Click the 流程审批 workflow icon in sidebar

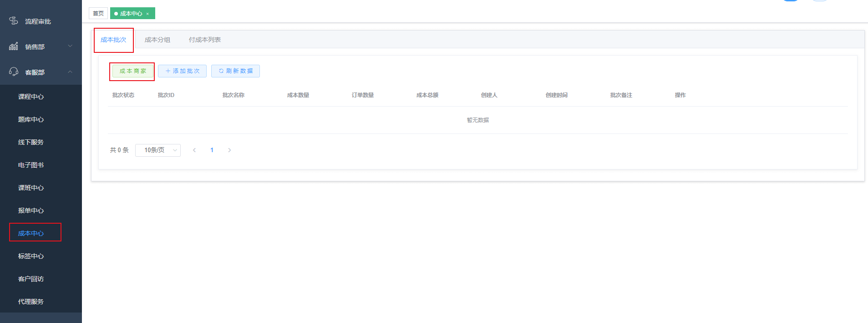click(x=14, y=21)
